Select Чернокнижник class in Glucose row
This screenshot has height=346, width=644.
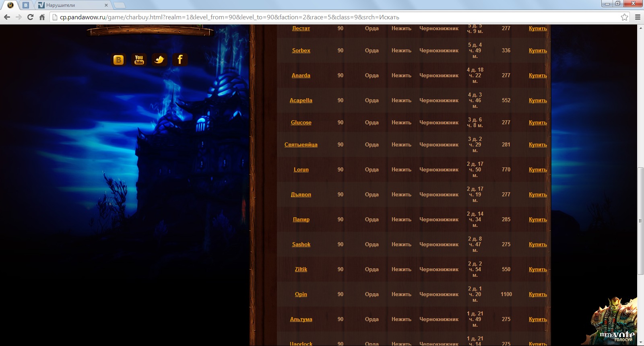pyautogui.click(x=439, y=122)
